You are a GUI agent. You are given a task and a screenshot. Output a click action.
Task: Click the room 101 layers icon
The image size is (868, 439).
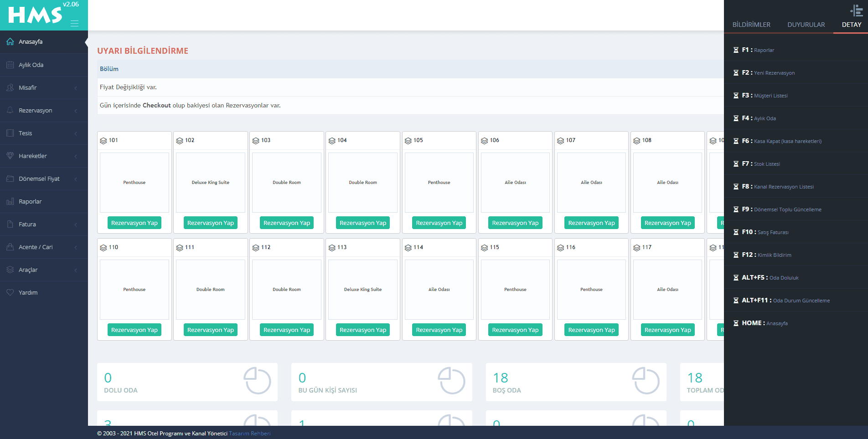[x=103, y=141]
